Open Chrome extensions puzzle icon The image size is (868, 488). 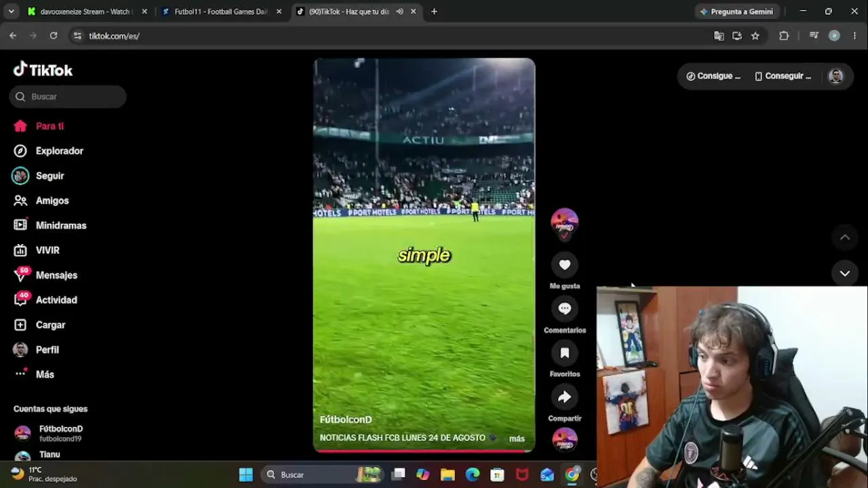point(784,36)
